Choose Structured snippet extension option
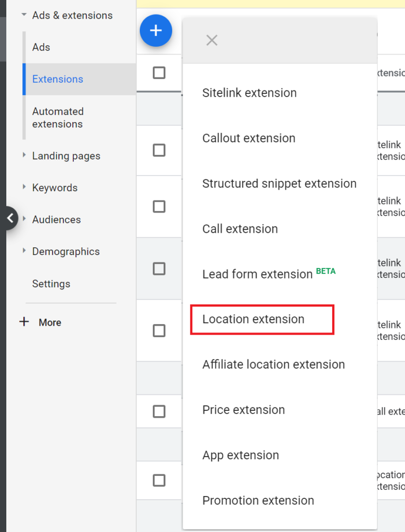 280,183
